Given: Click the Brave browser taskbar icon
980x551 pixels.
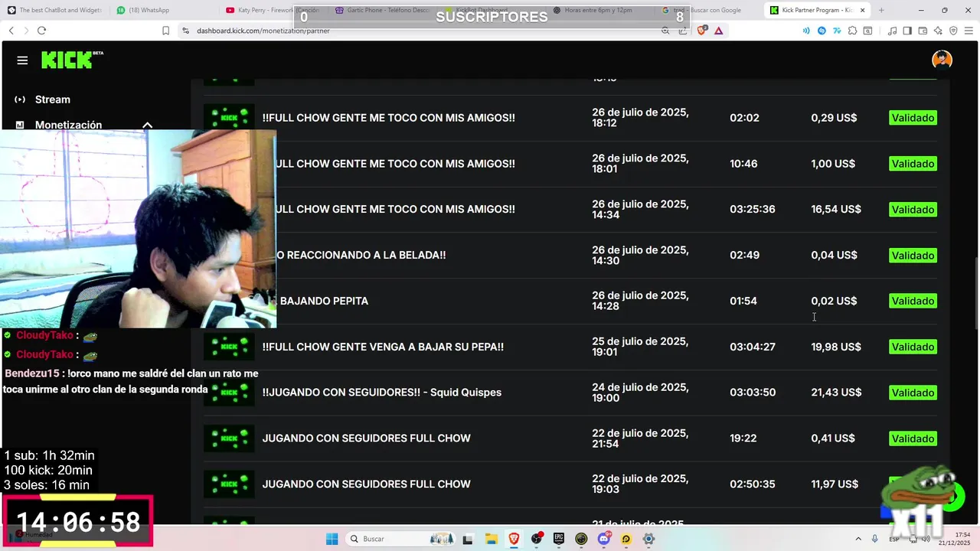Looking at the screenshot, I should pos(513,539).
